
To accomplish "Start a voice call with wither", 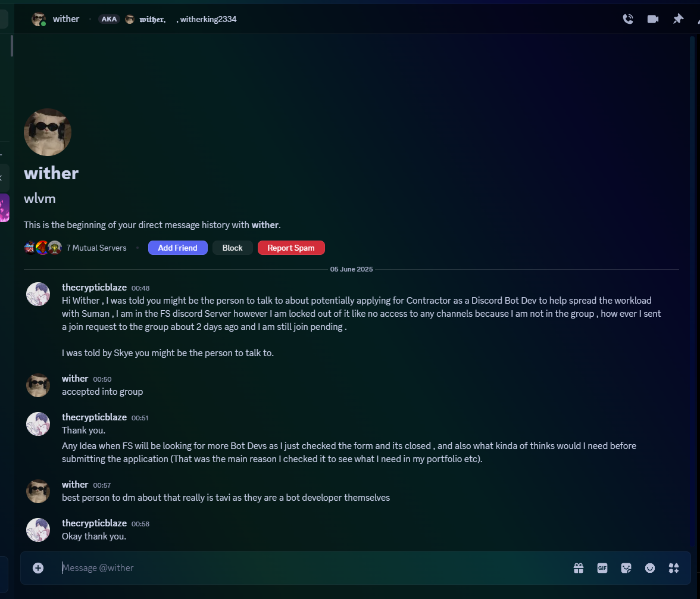I will pyautogui.click(x=627, y=19).
